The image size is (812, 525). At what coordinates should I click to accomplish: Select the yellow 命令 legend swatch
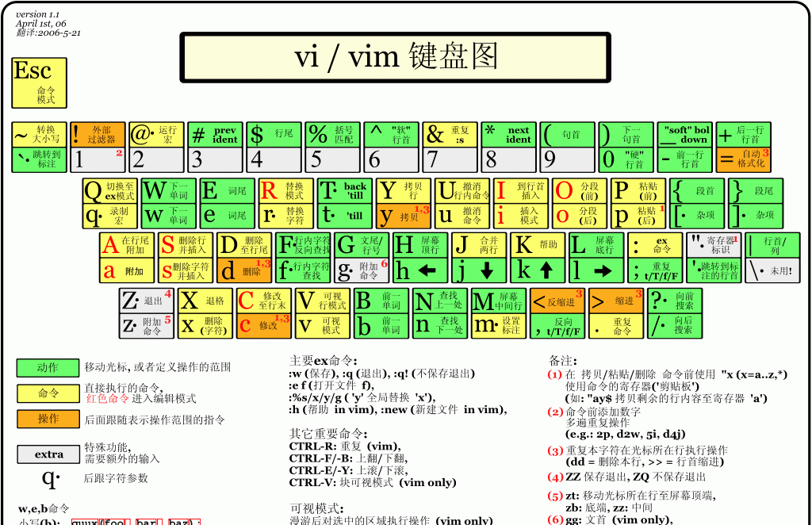[x=48, y=393]
